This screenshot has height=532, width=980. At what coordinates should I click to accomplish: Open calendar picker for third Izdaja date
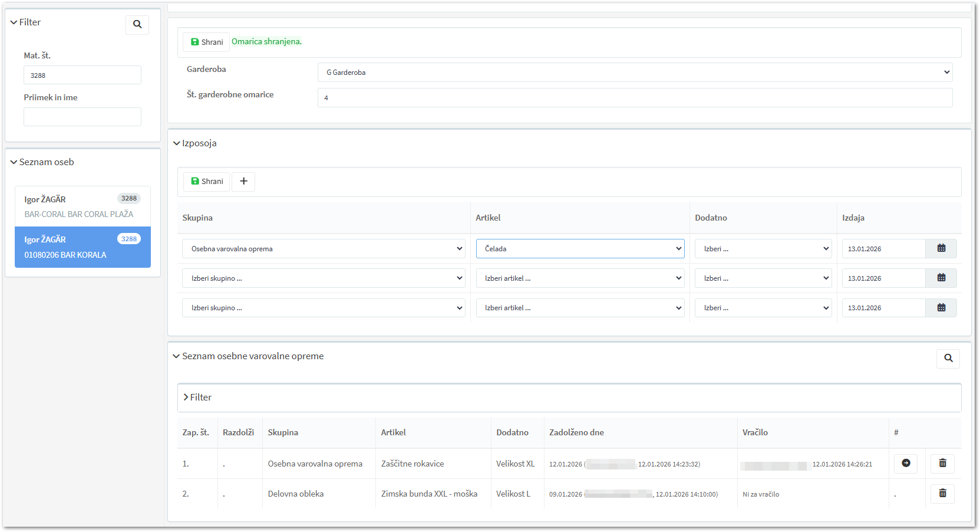tap(941, 308)
